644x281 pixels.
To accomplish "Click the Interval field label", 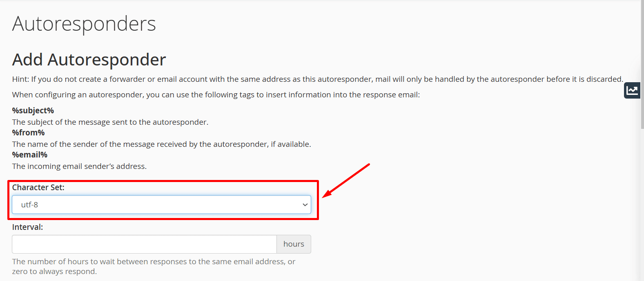I will pos(27,227).
